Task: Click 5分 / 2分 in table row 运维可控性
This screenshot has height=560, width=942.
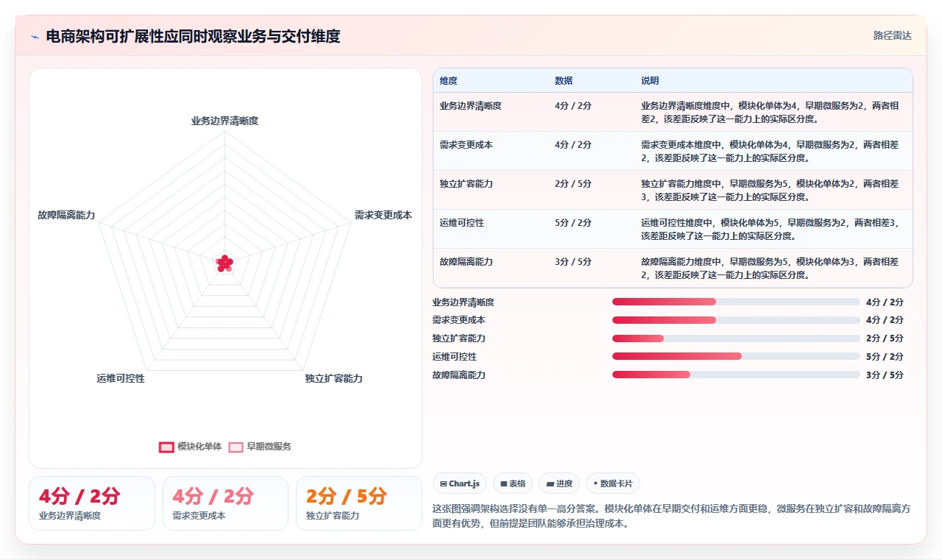Action: [573, 223]
